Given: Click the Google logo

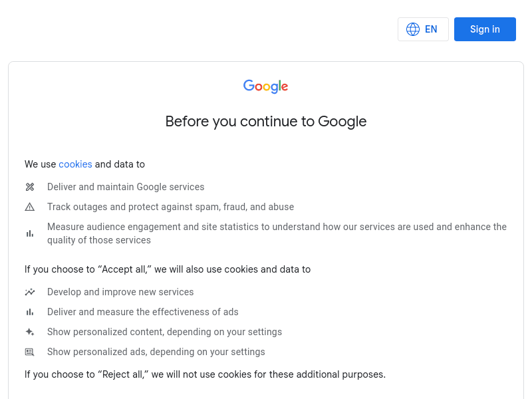Looking at the screenshot, I should point(265,86).
